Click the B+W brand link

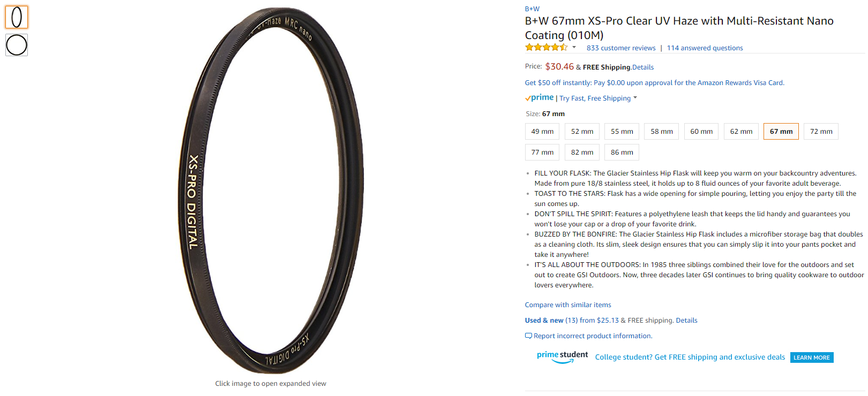[532, 9]
